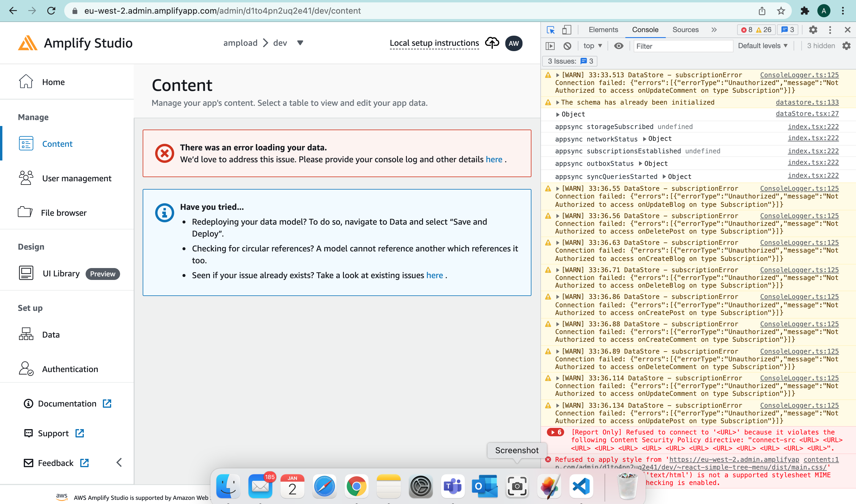The image size is (856, 504).
Task: Click the console Filter input field
Action: coord(683,46)
